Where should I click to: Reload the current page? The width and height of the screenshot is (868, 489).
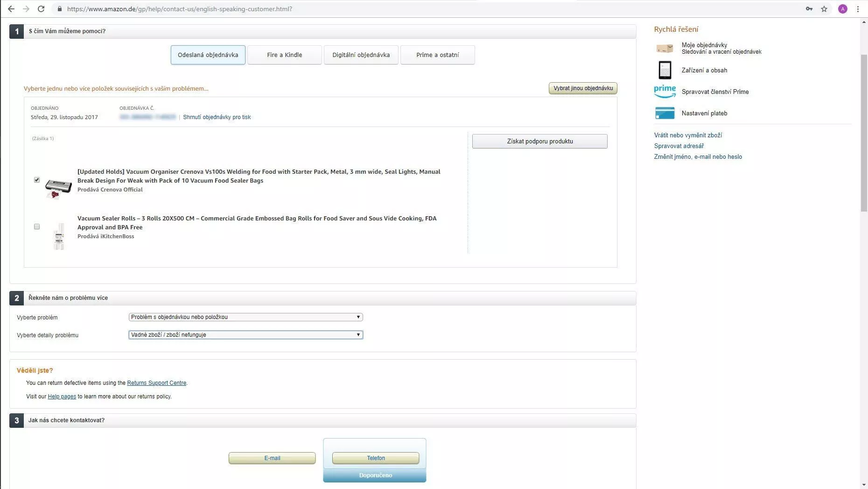(x=41, y=9)
